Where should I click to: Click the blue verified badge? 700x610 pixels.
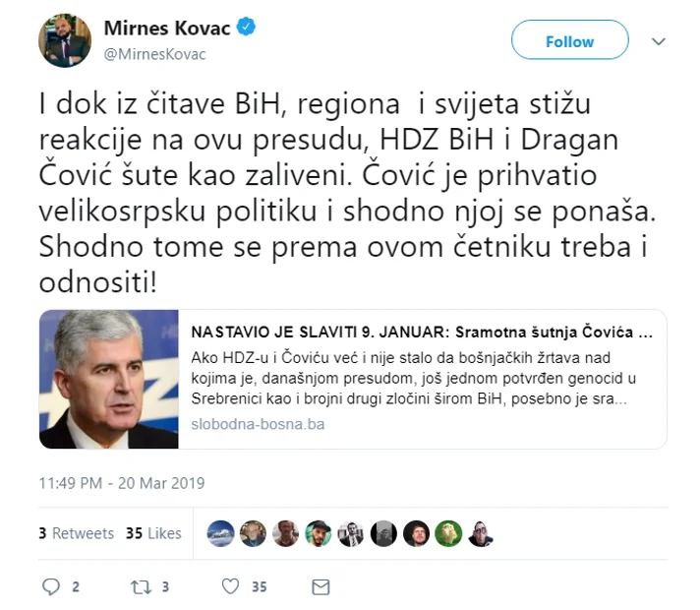[x=246, y=27]
